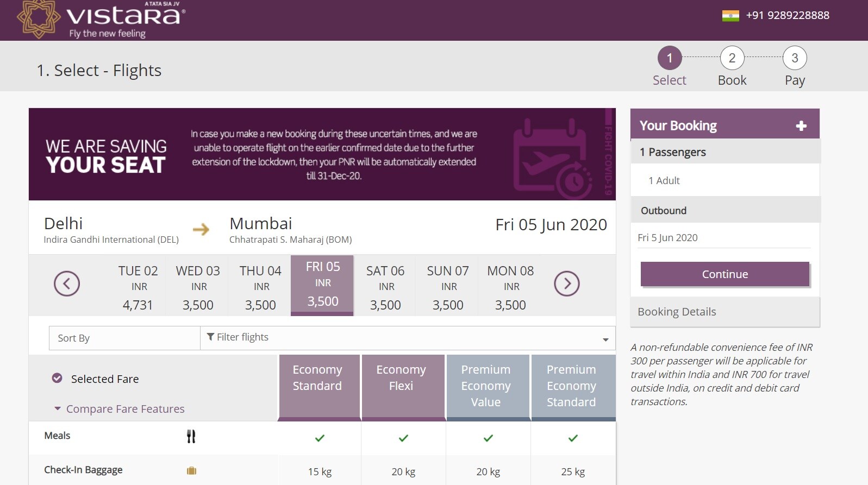Click the 25 kg baggage value
The image size is (868, 485).
coord(573,471)
